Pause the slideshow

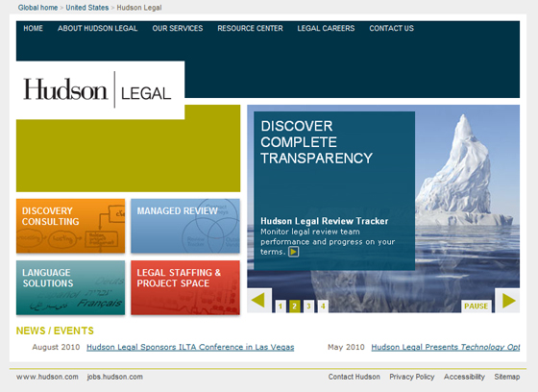pos(476,306)
